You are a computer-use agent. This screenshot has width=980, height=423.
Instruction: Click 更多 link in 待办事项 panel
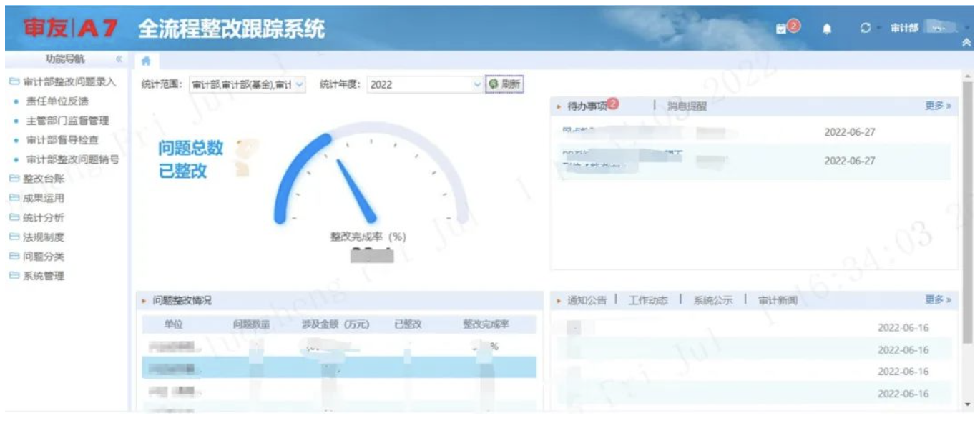(937, 106)
